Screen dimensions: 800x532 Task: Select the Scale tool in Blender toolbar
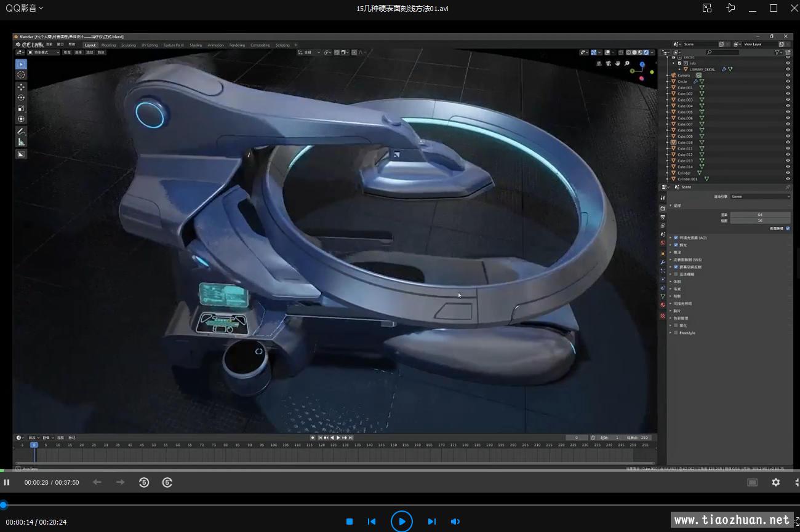(21, 108)
